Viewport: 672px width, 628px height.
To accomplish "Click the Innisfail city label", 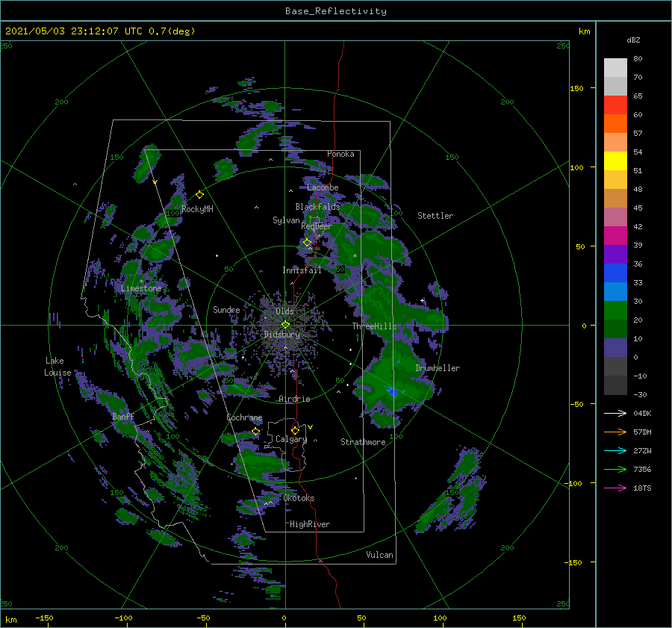I will pos(302,270).
